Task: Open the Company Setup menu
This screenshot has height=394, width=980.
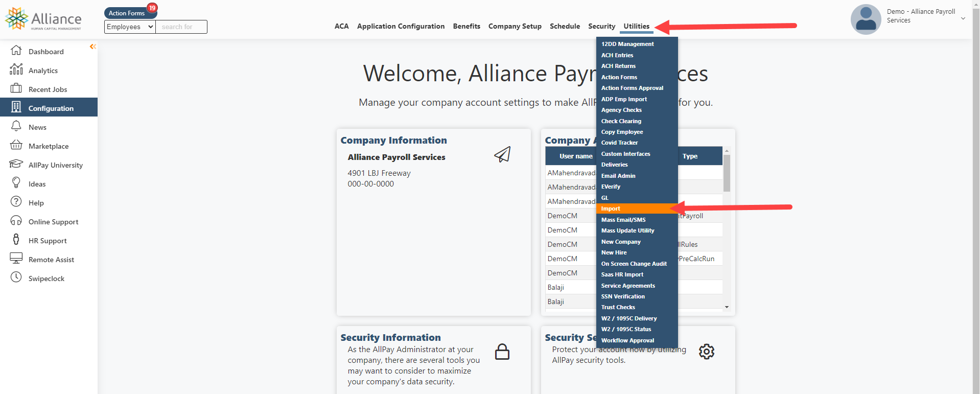Action: coord(515,26)
